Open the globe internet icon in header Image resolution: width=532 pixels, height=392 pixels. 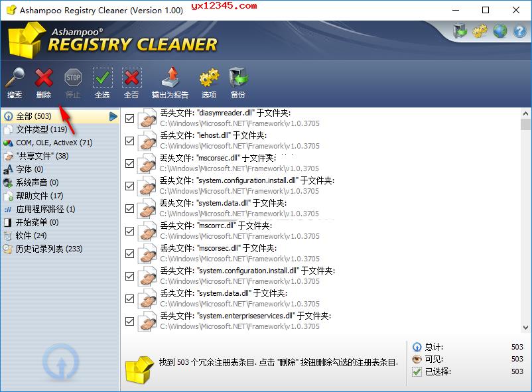[499, 31]
